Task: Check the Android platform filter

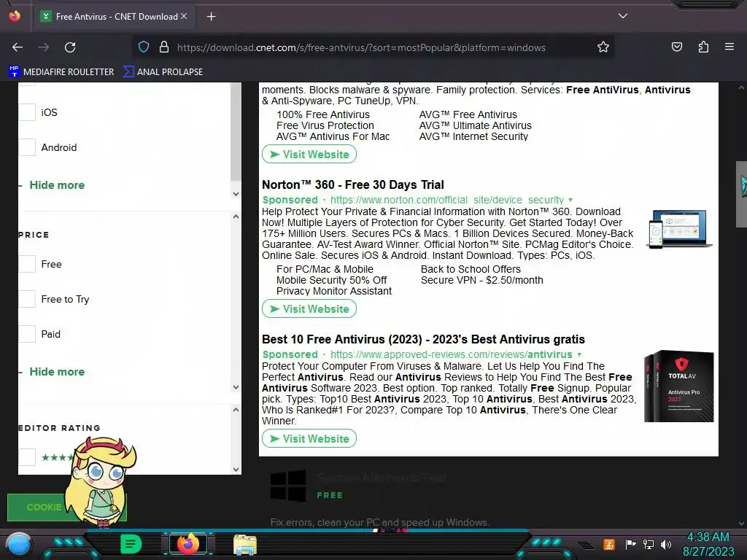Action: [27, 147]
